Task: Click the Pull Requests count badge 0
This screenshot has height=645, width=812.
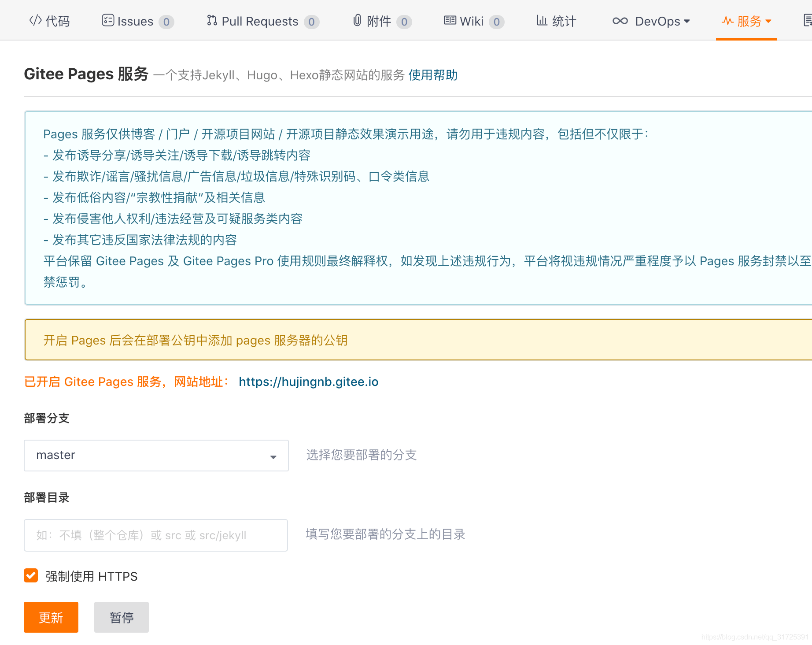Action: [x=311, y=22]
